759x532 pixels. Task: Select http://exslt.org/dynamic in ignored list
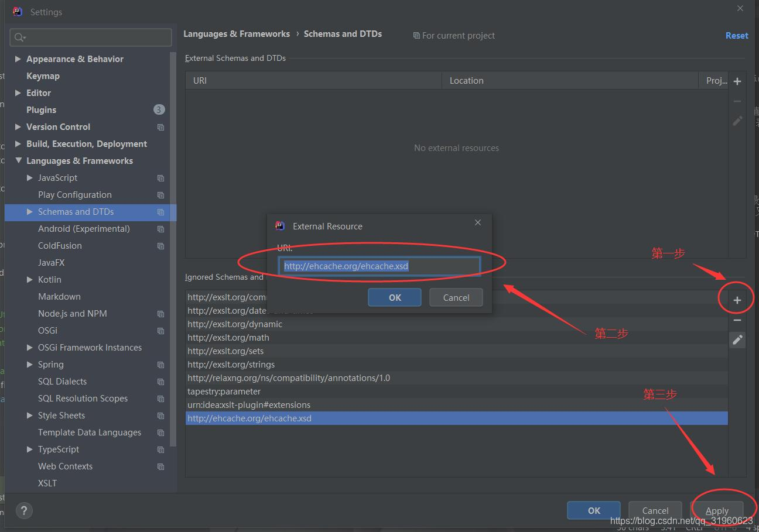[457, 324]
